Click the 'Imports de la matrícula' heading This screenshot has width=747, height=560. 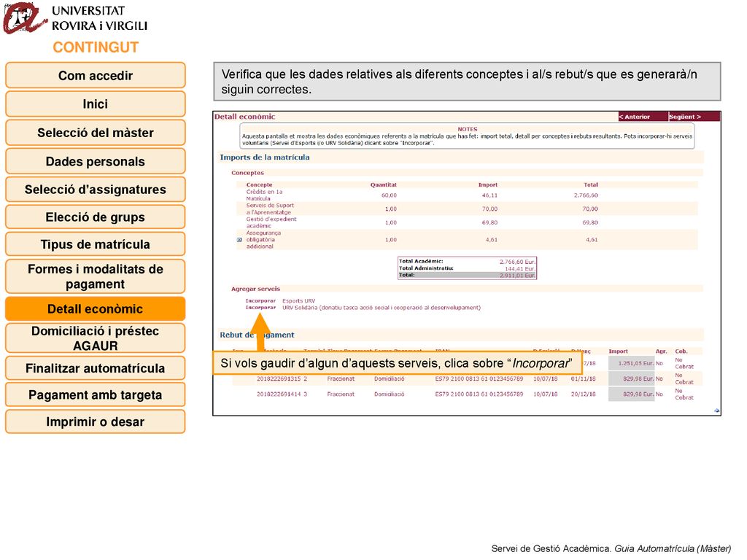[x=265, y=157]
